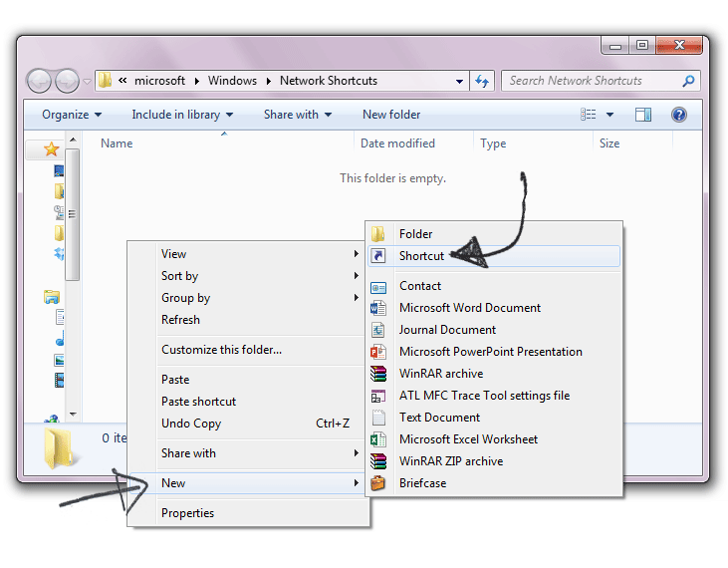The width and height of the screenshot is (728, 568).
Task: Open the View submenu
Action: tap(260, 254)
